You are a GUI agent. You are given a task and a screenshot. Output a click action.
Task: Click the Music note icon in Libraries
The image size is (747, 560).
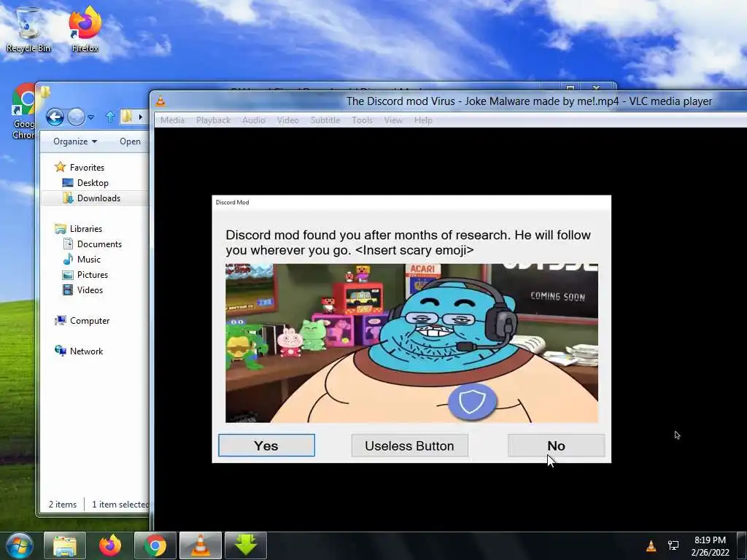[x=68, y=259]
